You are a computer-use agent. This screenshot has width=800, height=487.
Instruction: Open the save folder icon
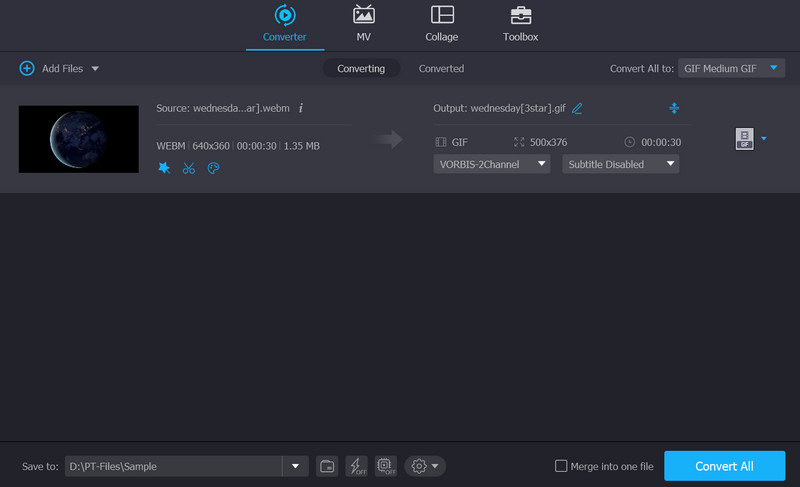click(x=327, y=466)
